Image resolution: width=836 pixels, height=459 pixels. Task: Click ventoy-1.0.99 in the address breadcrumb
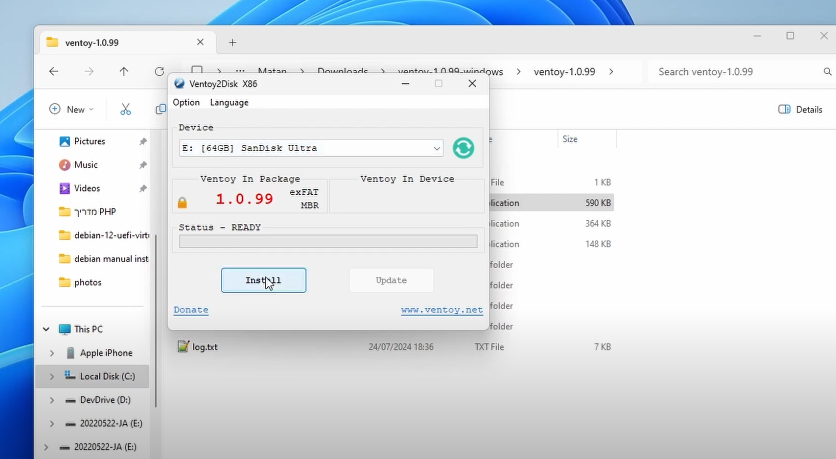pyautogui.click(x=564, y=71)
